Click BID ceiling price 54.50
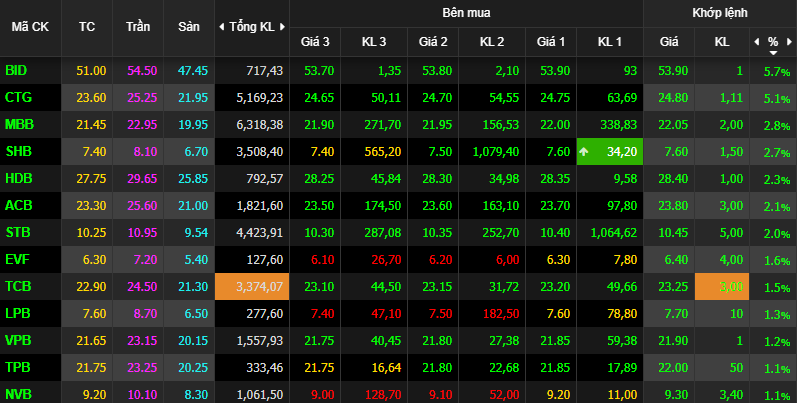Viewport: 797px width, 403px height. [x=142, y=71]
